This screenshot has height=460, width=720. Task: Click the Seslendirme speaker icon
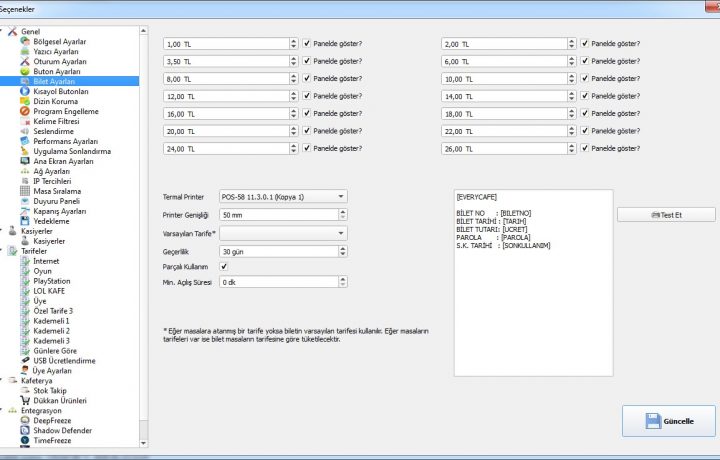click(26, 131)
